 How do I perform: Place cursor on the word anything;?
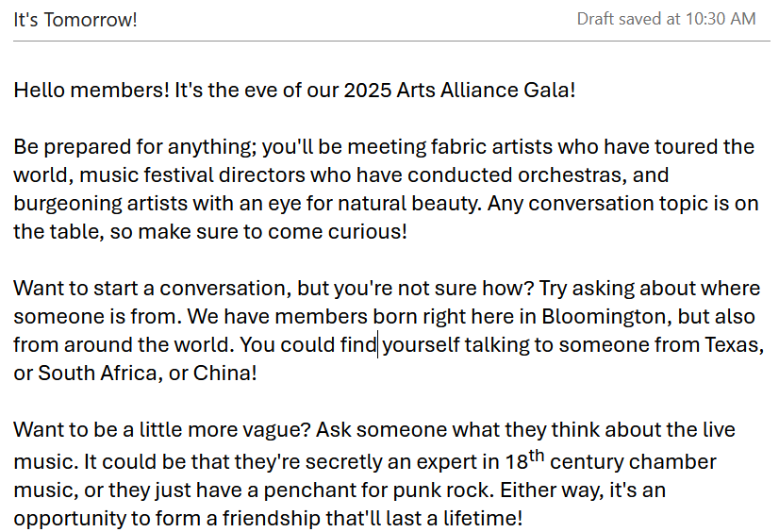tap(212, 147)
